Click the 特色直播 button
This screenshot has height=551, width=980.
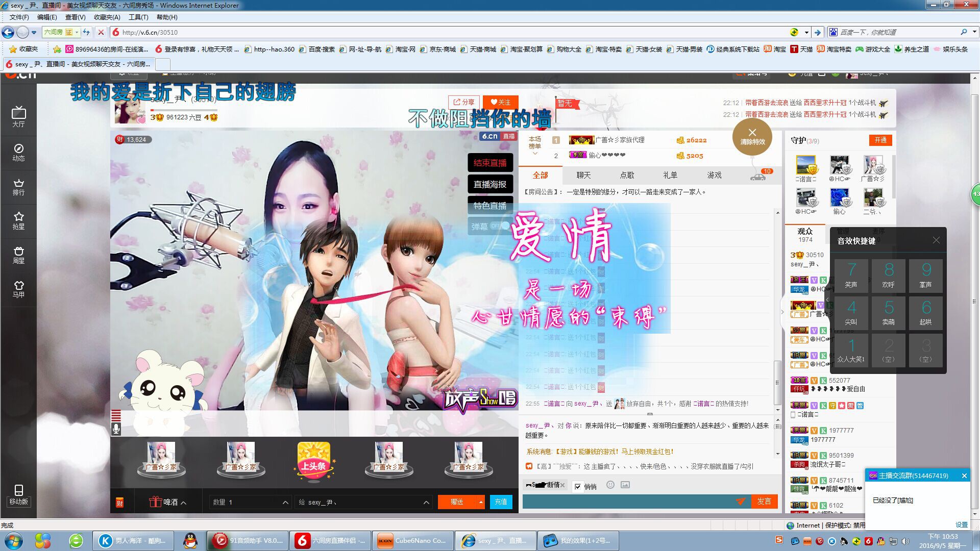pyautogui.click(x=490, y=206)
